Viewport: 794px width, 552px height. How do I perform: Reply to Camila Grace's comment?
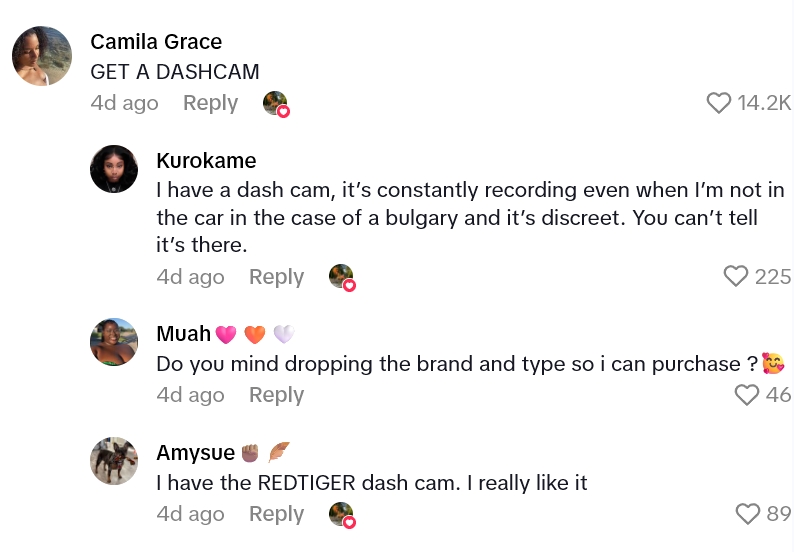(x=210, y=103)
